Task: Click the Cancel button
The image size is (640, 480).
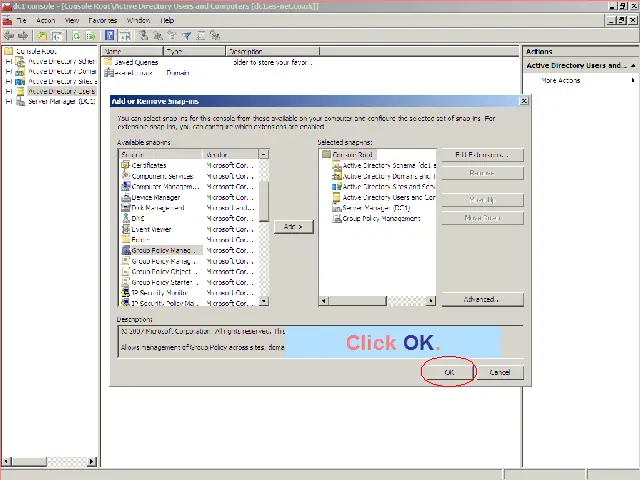Action: point(500,372)
